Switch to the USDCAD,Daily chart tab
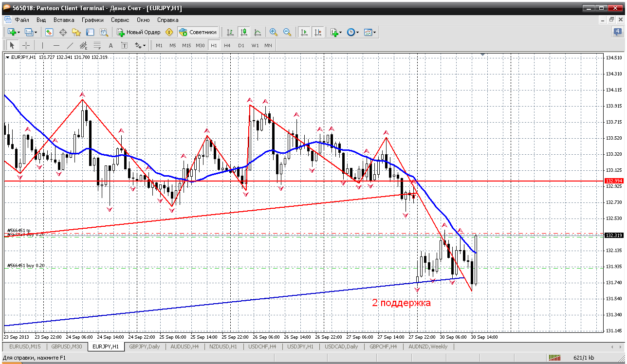This screenshot has width=627, height=364. click(x=341, y=347)
